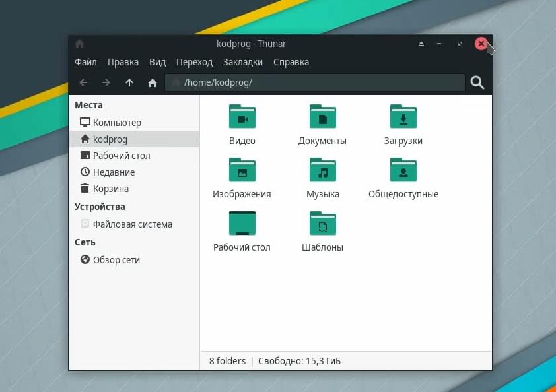Click the keep-above triangle title bar button

[421, 44]
